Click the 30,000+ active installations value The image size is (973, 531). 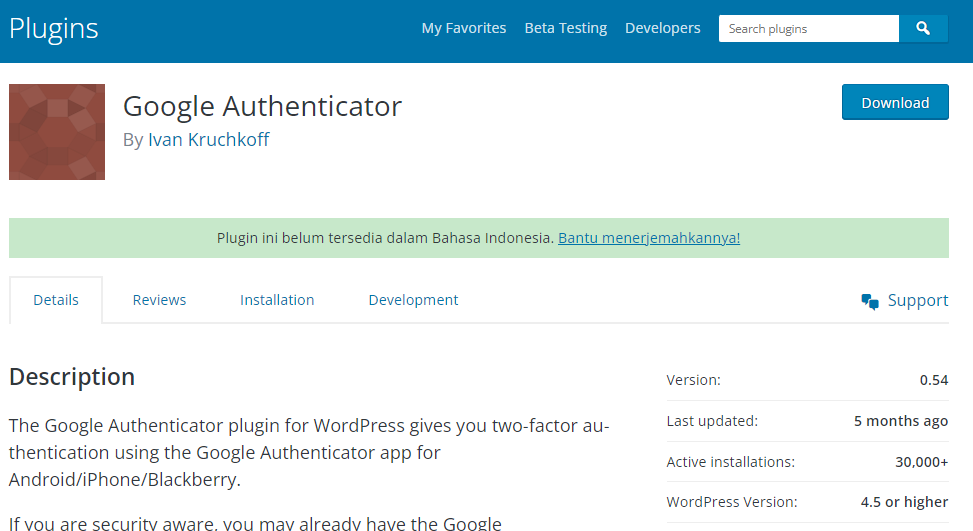click(921, 462)
